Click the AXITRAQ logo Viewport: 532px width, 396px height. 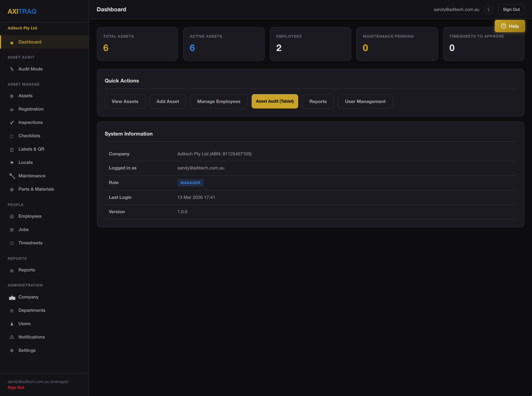(x=22, y=11)
